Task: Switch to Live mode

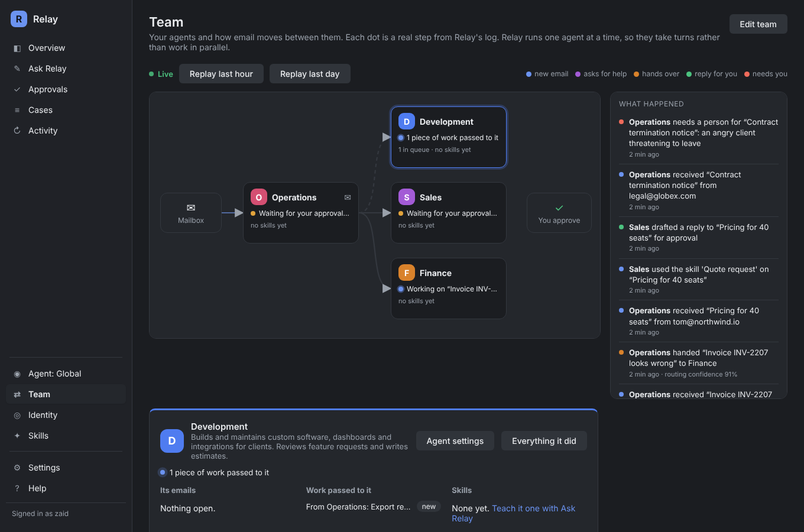Action: 161,74
